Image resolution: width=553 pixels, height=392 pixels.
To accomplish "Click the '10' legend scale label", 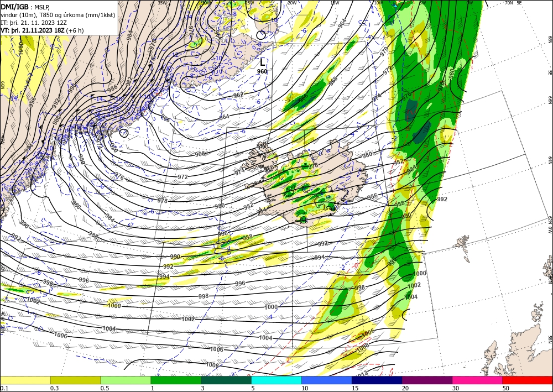I will [305, 388].
